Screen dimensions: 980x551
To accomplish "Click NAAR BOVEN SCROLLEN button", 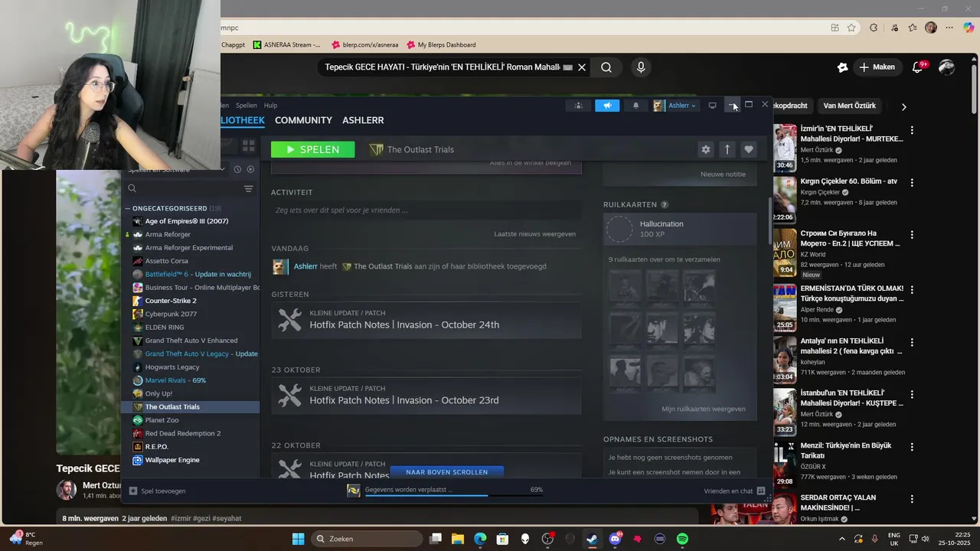I will click(x=446, y=472).
